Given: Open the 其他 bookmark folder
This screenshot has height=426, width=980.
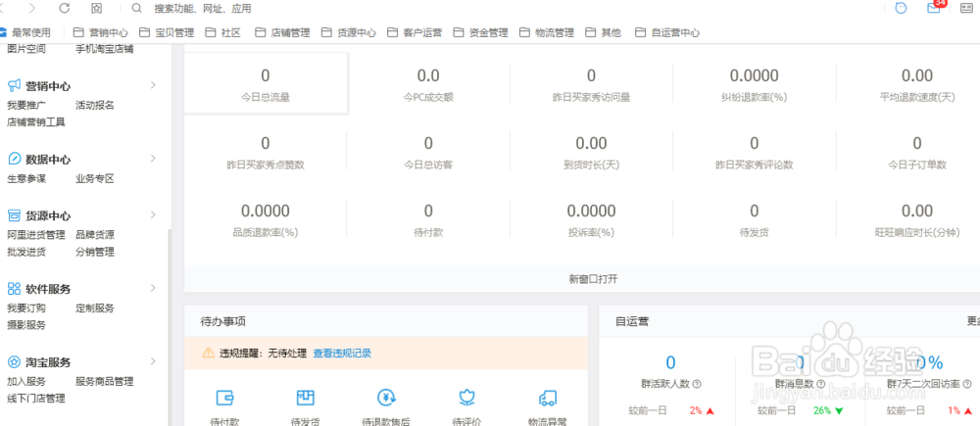Looking at the screenshot, I should [x=603, y=32].
